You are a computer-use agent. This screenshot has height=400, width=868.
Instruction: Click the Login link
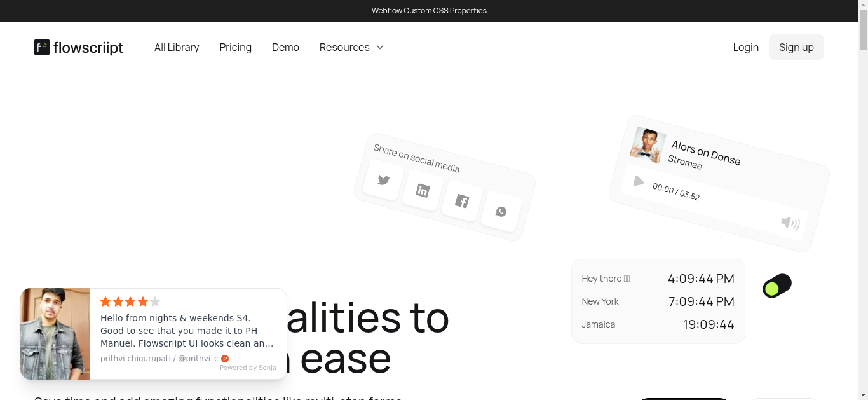(745, 47)
